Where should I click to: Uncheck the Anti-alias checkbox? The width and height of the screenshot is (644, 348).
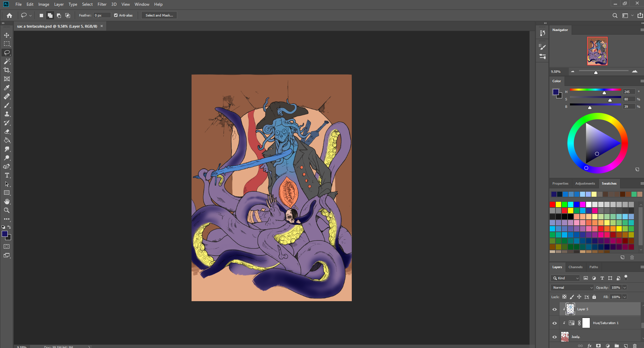click(116, 15)
